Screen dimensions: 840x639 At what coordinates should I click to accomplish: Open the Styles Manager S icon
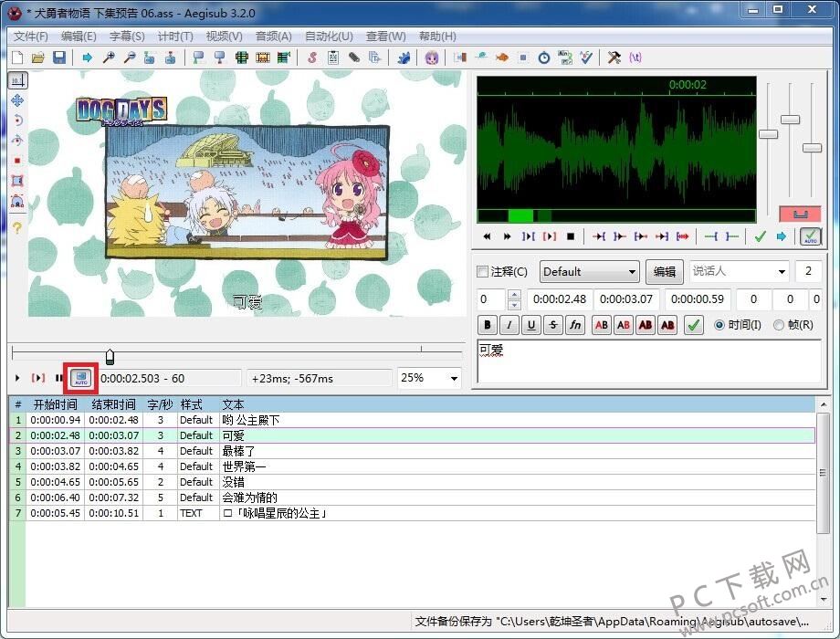(x=311, y=58)
